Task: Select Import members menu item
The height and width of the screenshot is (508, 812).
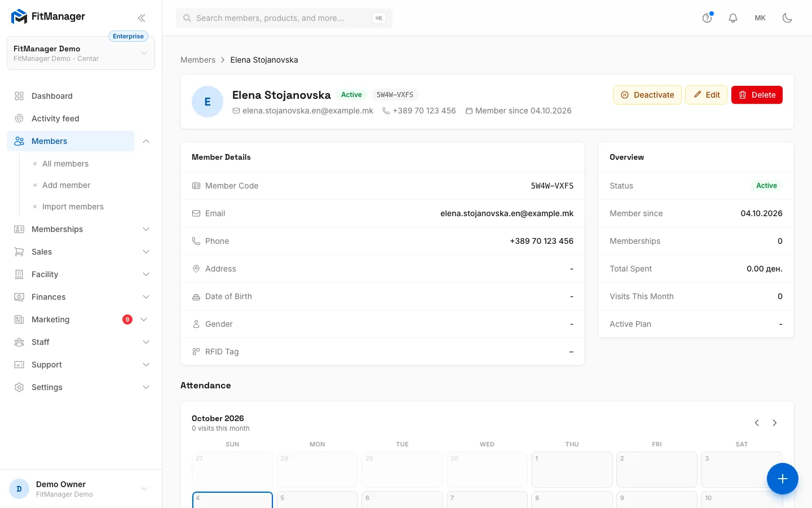Action: click(x=73, y=207)
